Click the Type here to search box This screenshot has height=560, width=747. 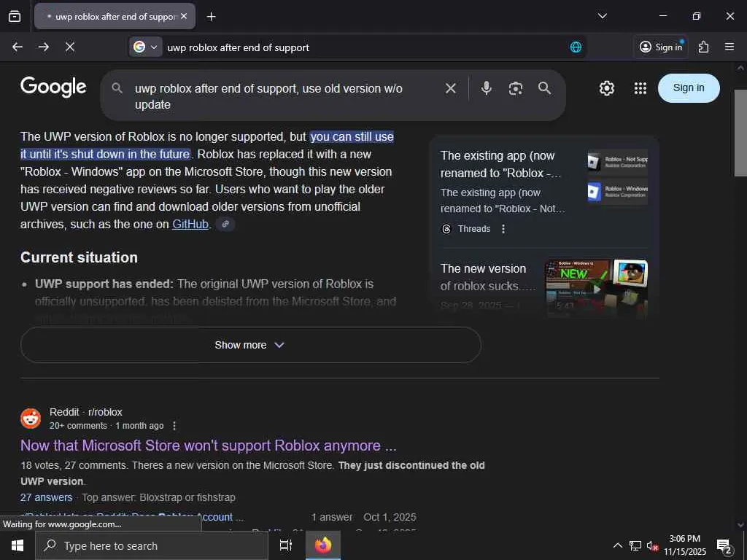pyautogui.click(x=152, y=545)
